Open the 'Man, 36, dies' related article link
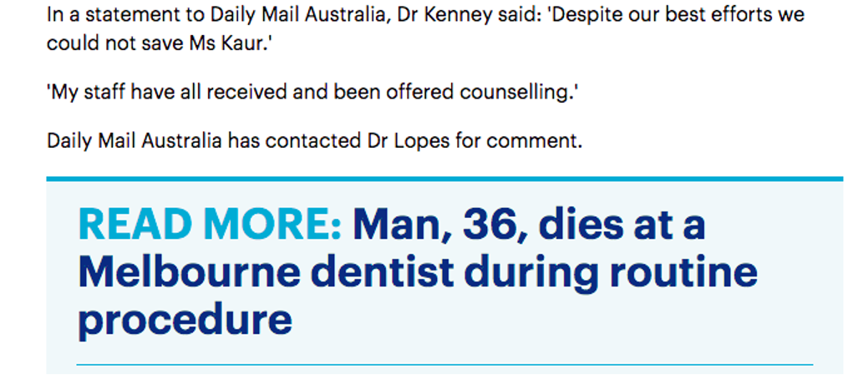The height and width of the screenshot is (375, 868). point(418,273)
